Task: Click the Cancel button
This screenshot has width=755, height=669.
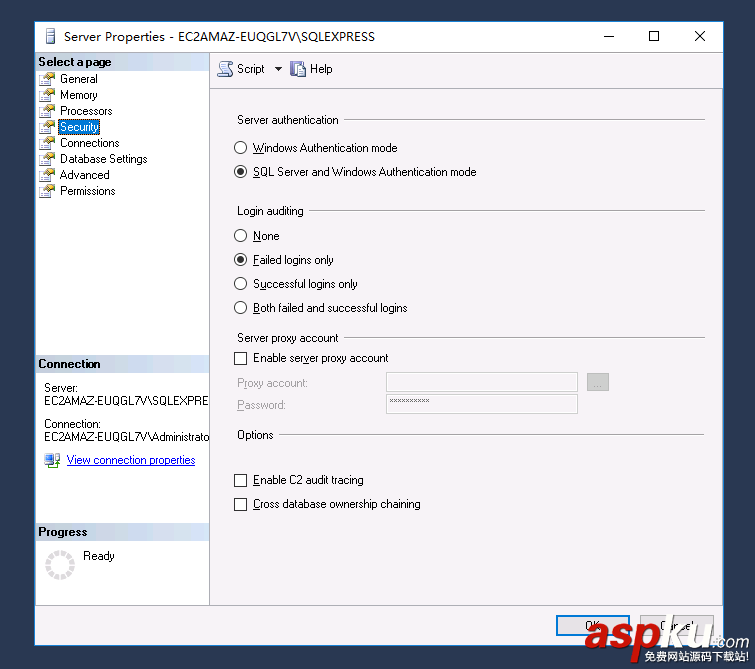Action: click(677, 625)
